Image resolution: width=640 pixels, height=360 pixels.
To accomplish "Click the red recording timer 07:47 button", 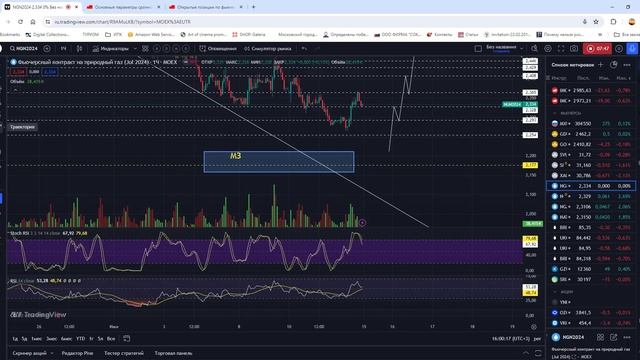I will 597,49.
